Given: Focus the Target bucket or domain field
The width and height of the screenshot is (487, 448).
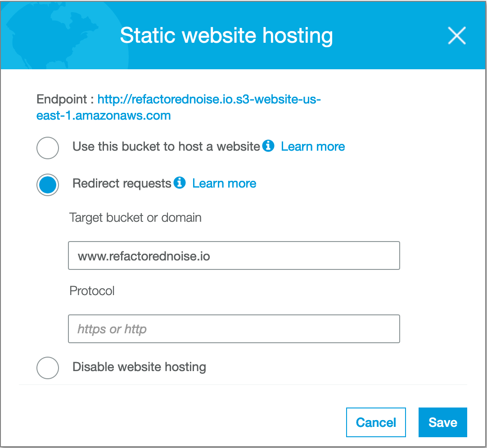Looking at the screenshot, I should (234, 255).
